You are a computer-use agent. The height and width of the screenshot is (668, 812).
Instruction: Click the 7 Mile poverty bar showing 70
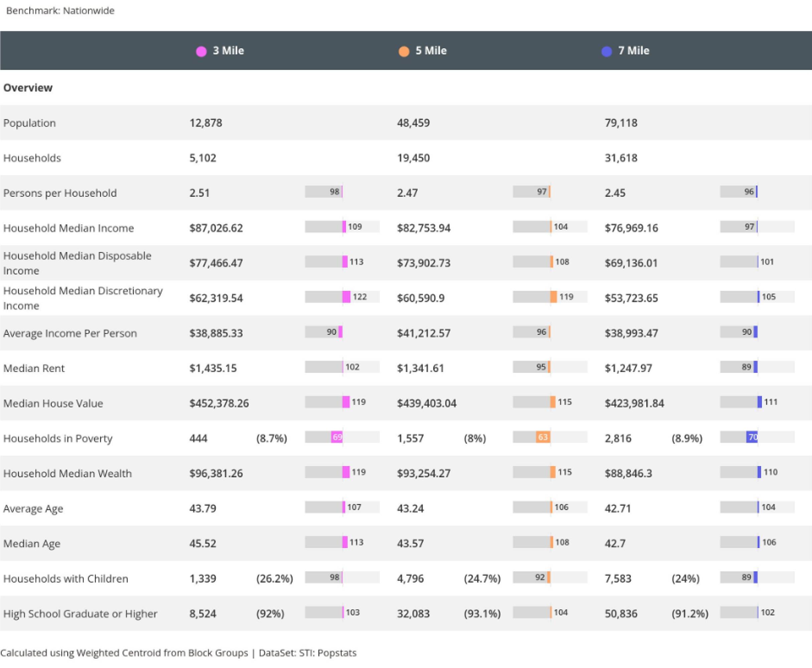(x=752, y=437)
